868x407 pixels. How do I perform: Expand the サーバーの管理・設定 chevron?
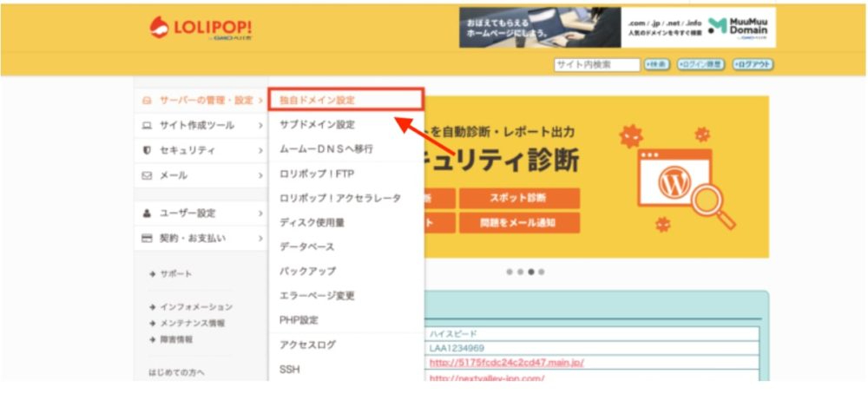pos(260,101)
